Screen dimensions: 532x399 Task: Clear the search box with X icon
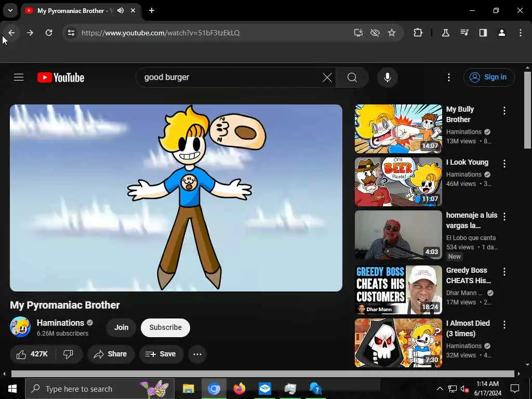(x=327, y=77)
